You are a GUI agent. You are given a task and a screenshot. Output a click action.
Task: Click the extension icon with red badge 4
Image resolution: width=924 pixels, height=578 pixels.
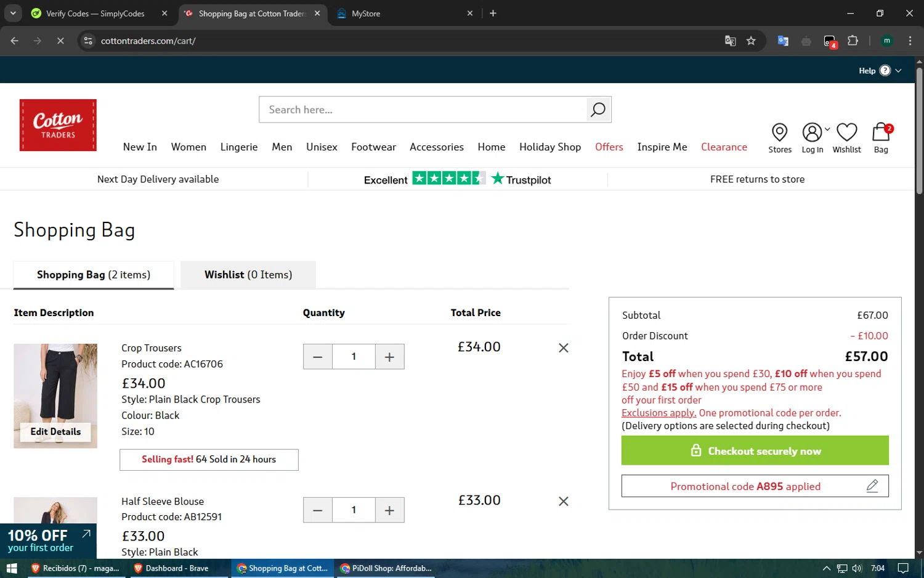[x=830, y=41]
